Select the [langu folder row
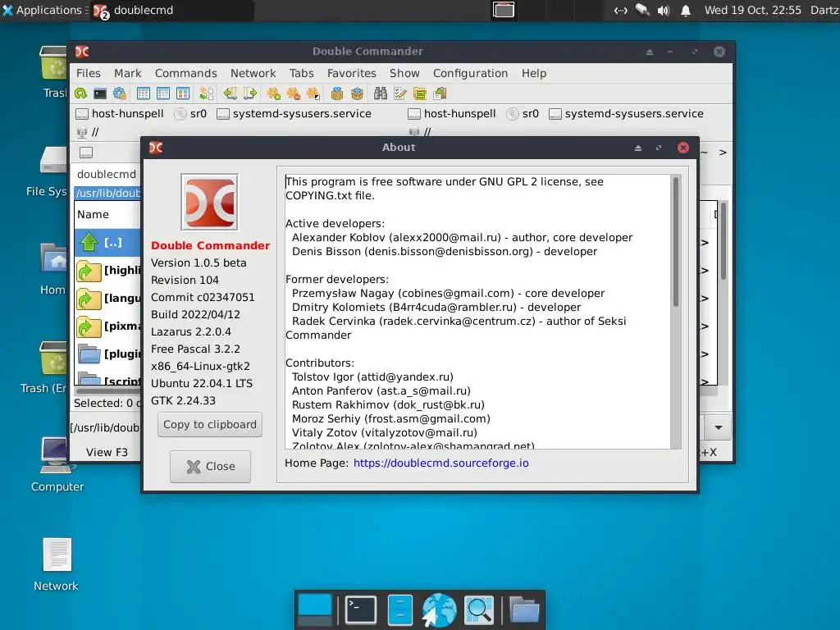840x630 pixels. [107, 298]
